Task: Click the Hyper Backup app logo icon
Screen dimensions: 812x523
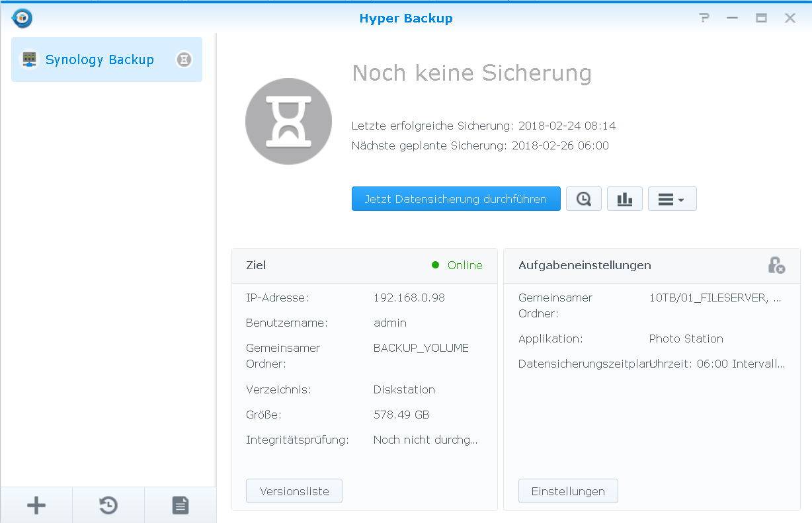Action: [22, 18]
